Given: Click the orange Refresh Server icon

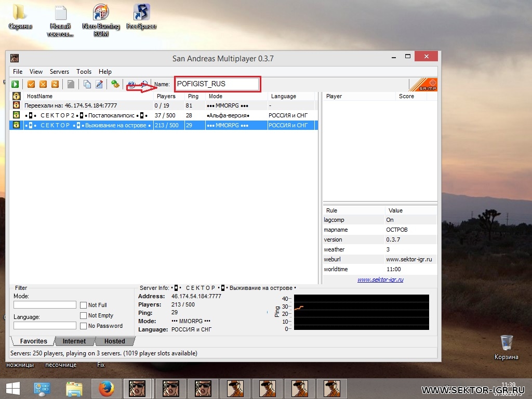Looking at the screenshot, I should [55, 84].
